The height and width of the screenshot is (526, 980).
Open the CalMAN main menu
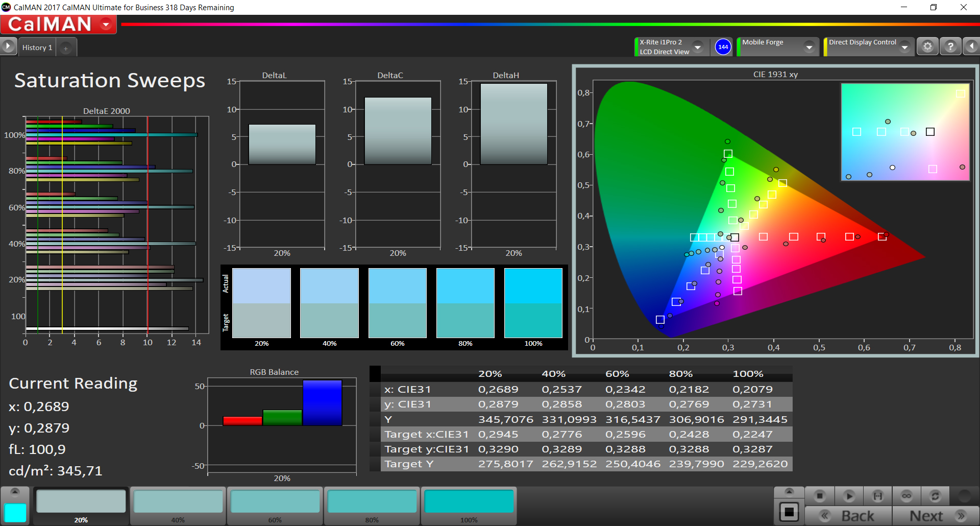coord(106,25)
